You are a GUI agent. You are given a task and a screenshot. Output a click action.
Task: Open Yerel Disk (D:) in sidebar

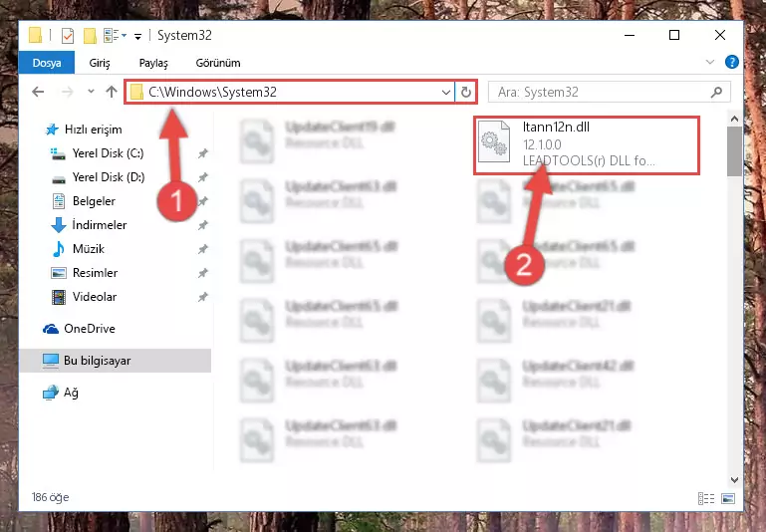(x=99, y=177)
